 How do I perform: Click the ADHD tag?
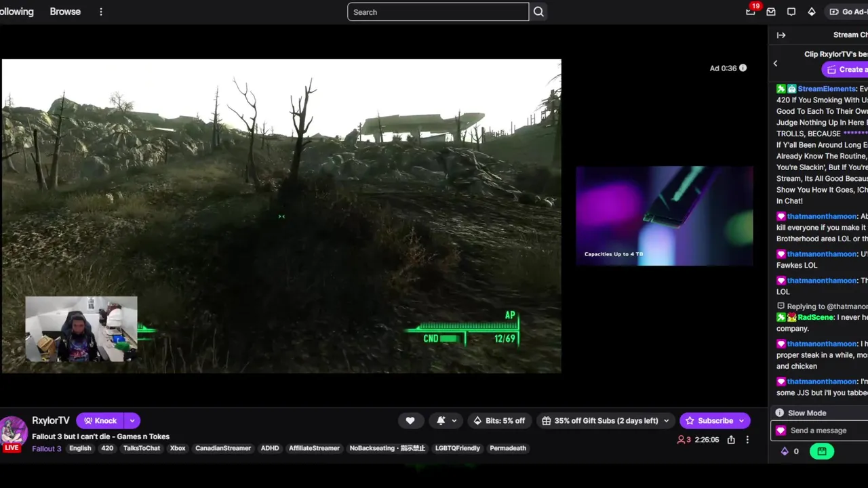[270, 448]
